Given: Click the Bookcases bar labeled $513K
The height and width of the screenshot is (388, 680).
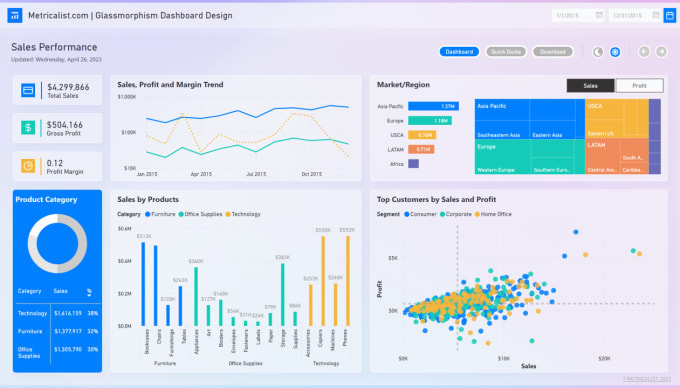Looking at the screenshot, I should point(144,284).
